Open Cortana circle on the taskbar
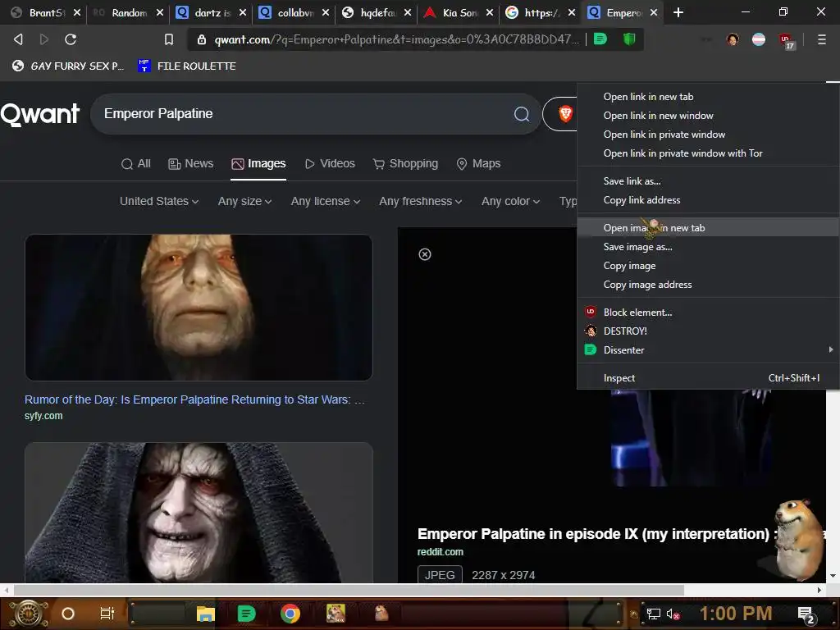Viewport: 840px width, 630px height. coord(68,614)
